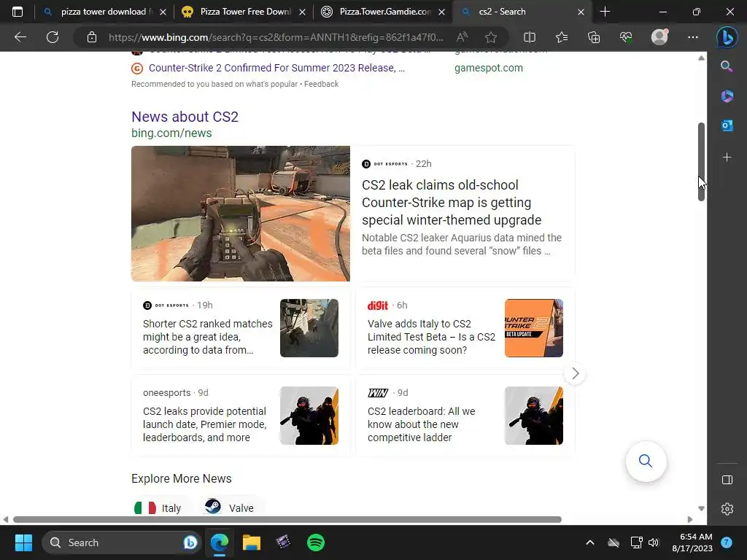Open Counter-Strike 2 Confirmed For Summer 2023 link

(276, 68)
